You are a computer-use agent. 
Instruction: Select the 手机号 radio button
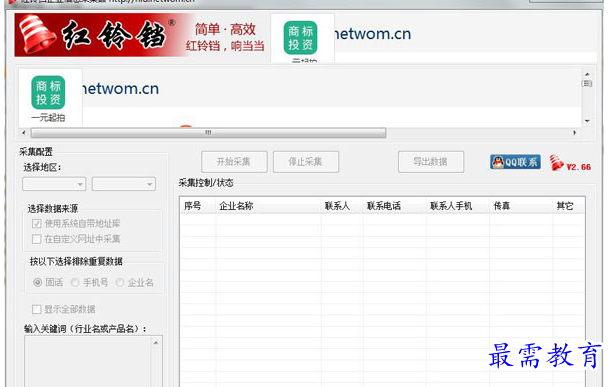point(75,282)
